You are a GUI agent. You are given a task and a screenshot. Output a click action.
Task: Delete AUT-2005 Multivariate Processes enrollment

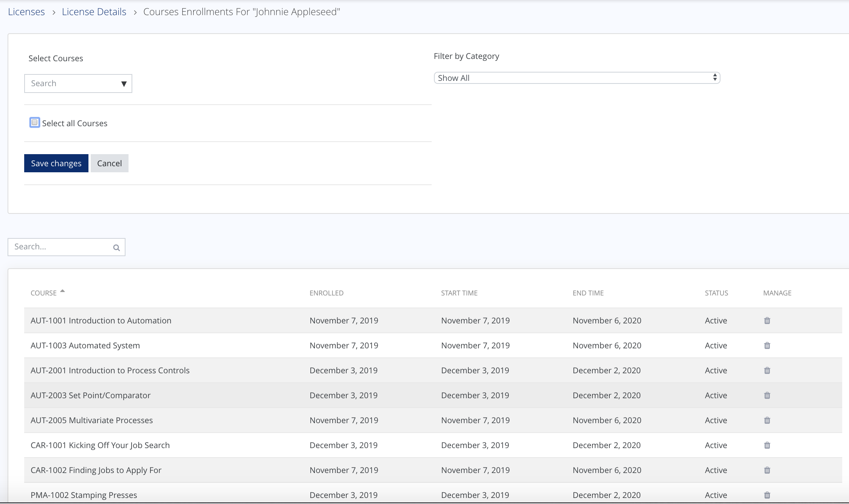point(767,420)
